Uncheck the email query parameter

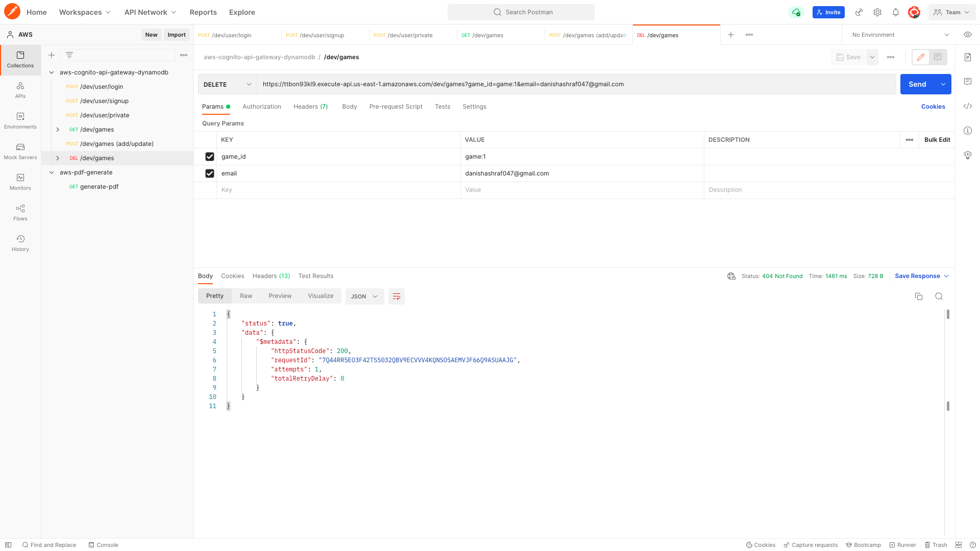pyautogui.click(x=210, y=173)
